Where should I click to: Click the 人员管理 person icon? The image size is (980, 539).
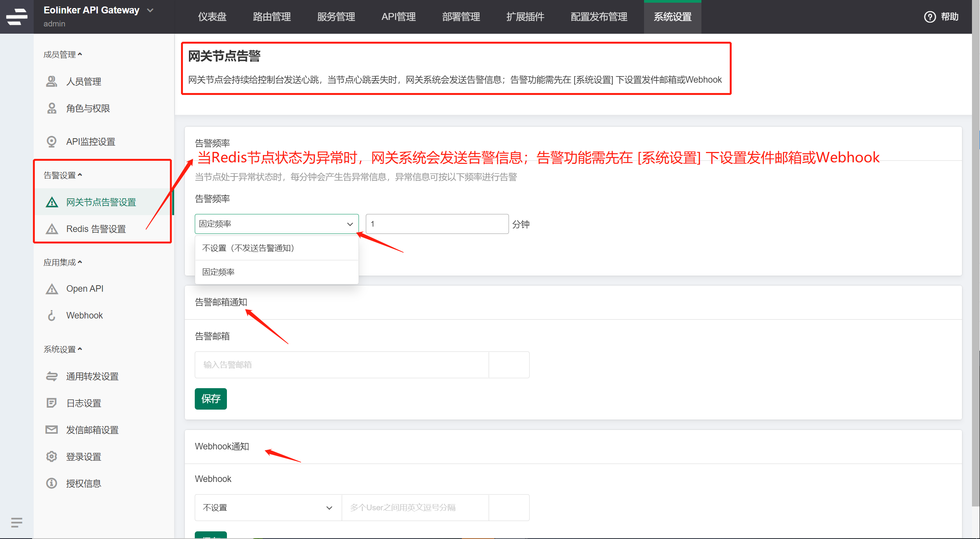point(52,82)
